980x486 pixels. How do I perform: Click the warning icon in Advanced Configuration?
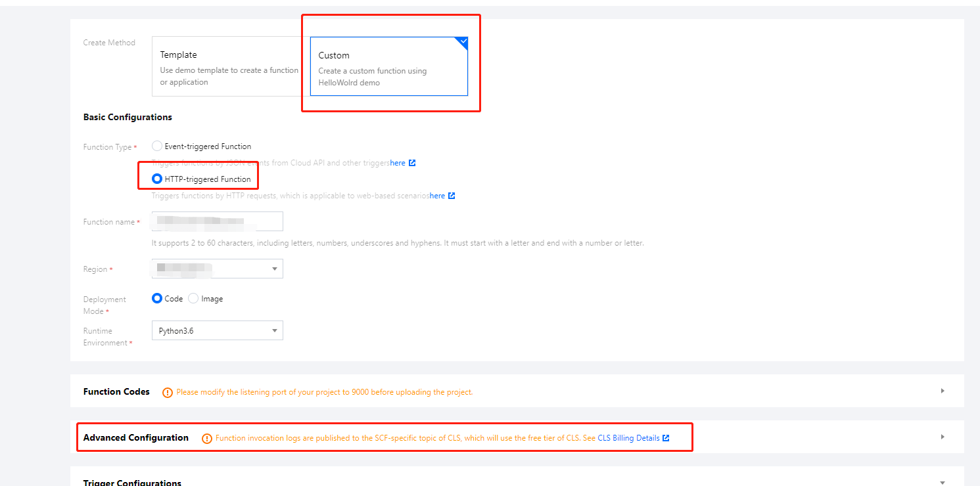point(207,438)
